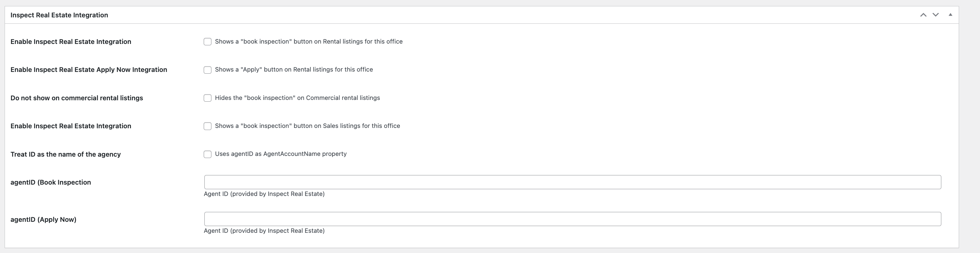
Task: Click the agentID (Apply Now) row label
Action: tap(43, 220)
